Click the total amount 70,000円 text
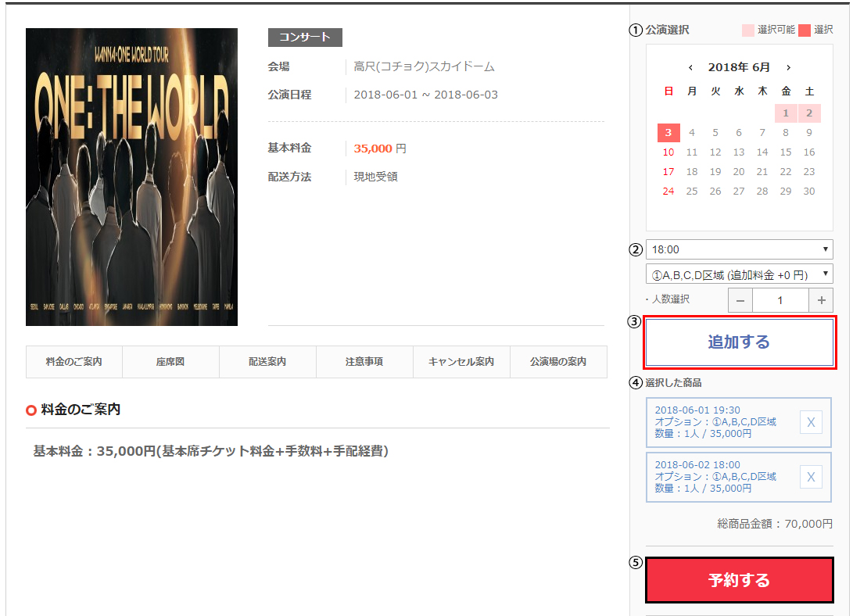 (x=808, y=524)
